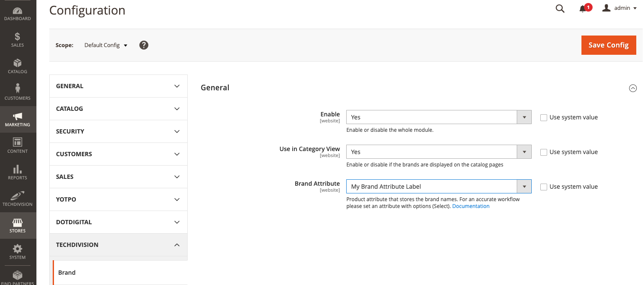Screen dimensions: 644x285
Task: Click the Scope label text
Action: [64, 45]
